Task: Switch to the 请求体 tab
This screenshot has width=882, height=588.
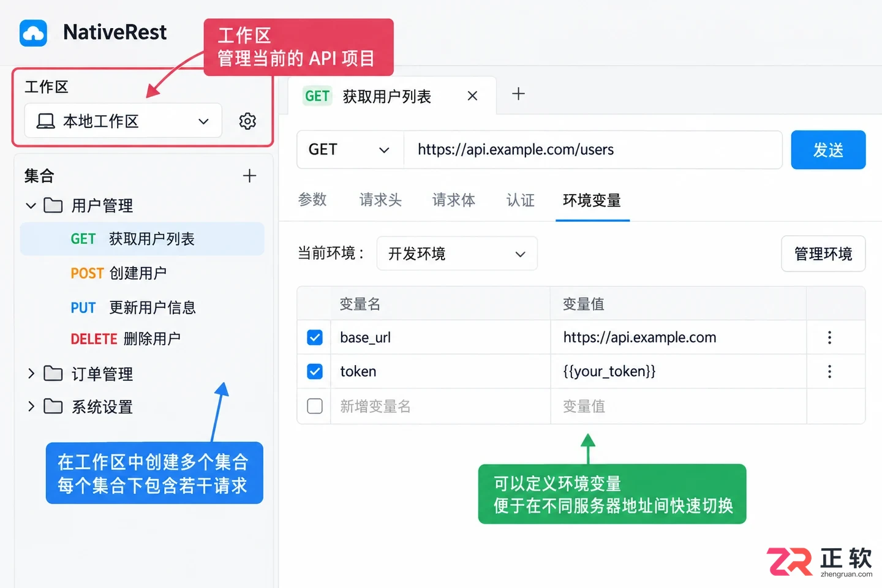Action: pos(454,200)
